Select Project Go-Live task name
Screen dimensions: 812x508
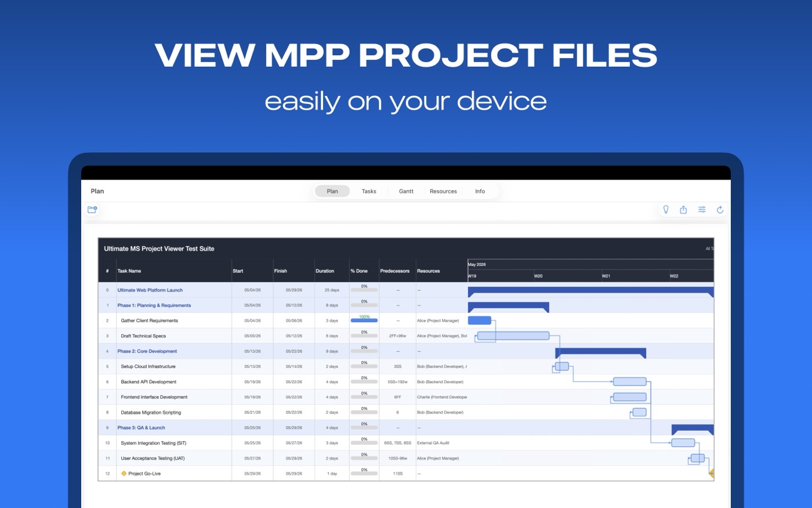(144, 474)
